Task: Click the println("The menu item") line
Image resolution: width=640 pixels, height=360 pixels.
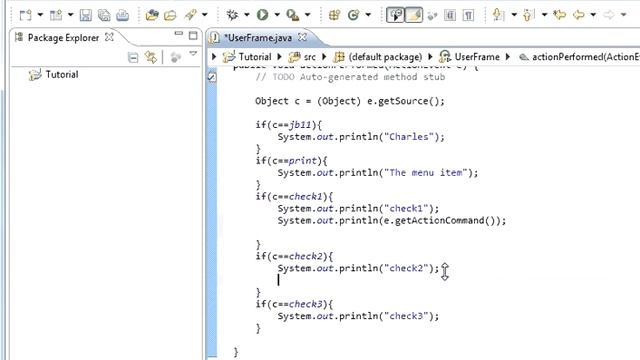Action: pyautogui.click(x=378, y=173)
